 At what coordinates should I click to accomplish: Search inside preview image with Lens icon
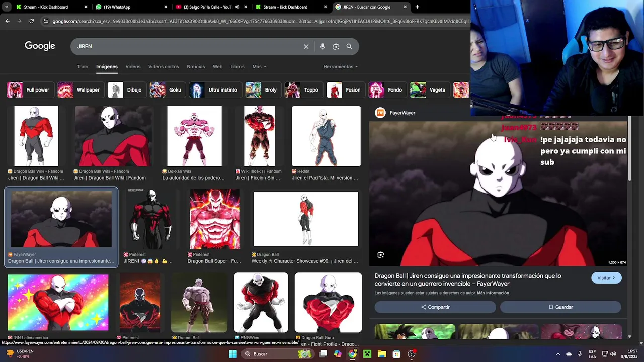click(380, 255)
